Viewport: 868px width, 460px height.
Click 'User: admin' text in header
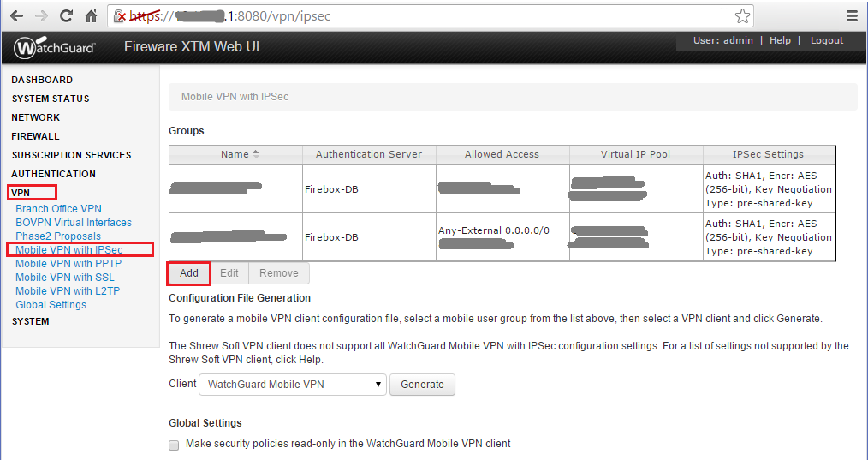pos(723,40)
